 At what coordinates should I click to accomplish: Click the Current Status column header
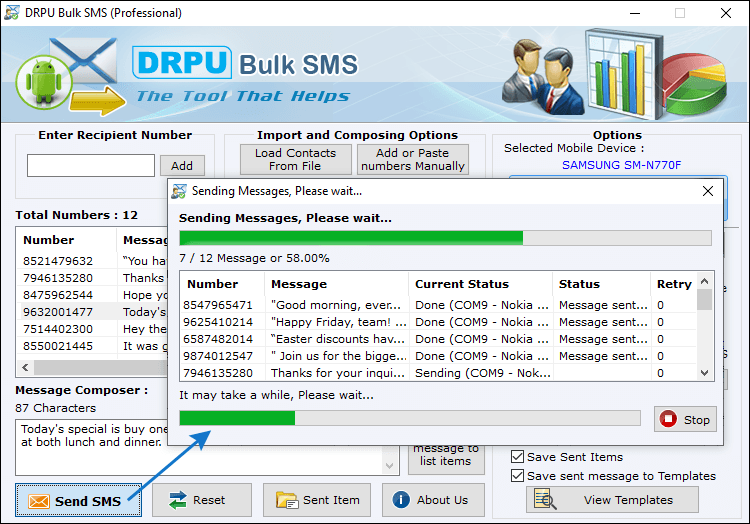click(x=481, y=284)
